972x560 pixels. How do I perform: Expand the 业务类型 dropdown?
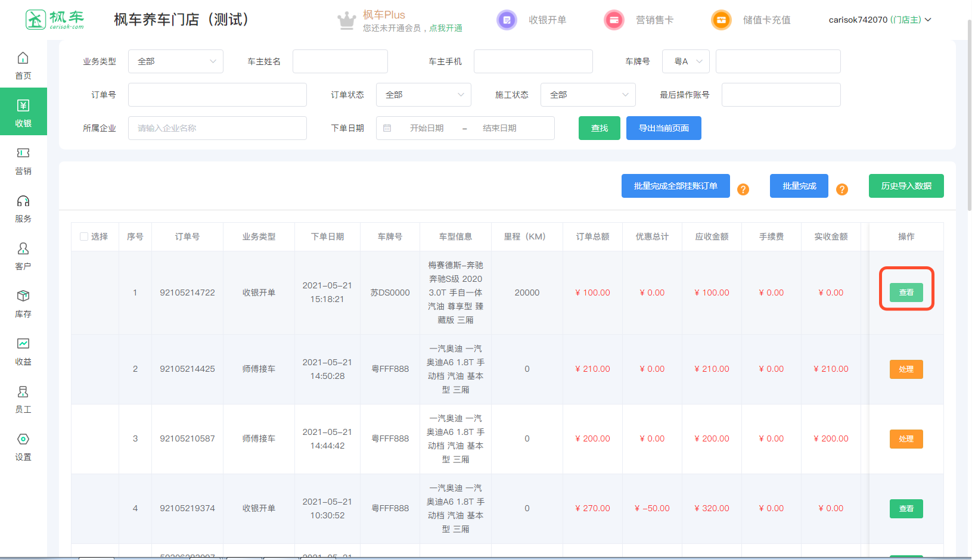pyautogui.click(x=176, y=61)
